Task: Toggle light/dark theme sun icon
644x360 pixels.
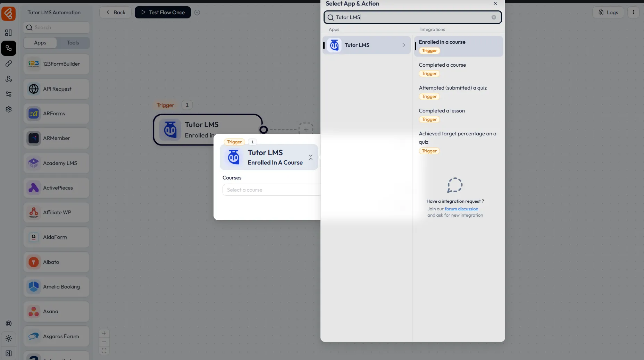Action: pyautogui.click(x=9, y=338)
